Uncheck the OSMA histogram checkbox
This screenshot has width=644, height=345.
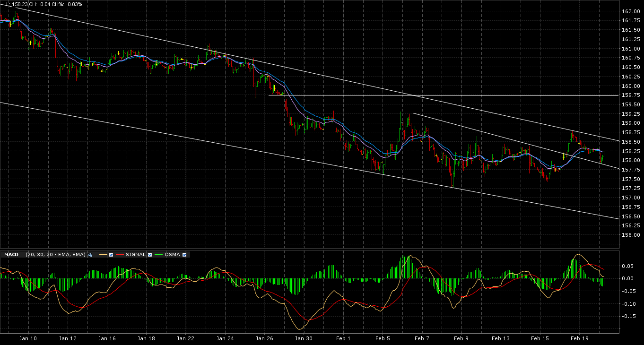[184, 255]
